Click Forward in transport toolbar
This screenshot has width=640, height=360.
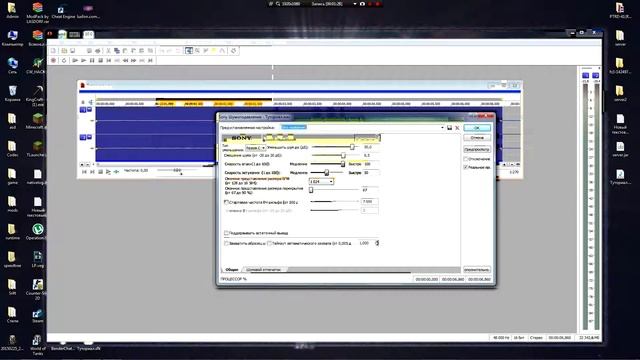133,60
